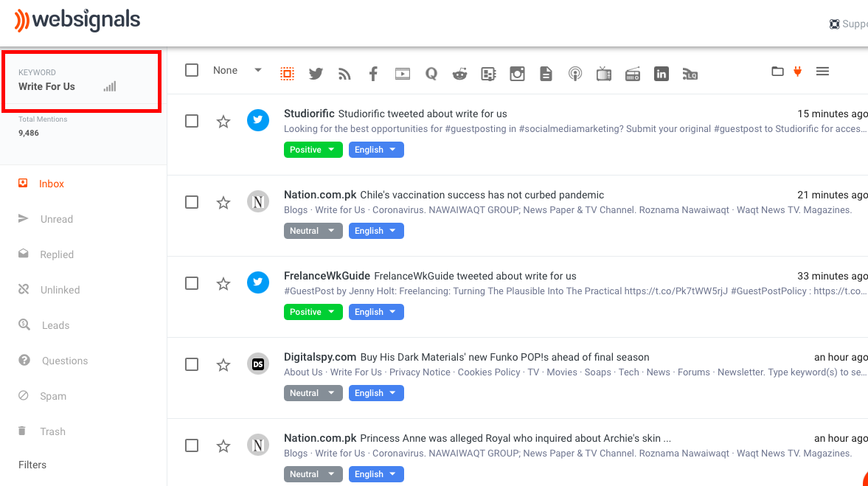
Task: Click the last source filter icon after LinkedIn
Action: [690, 74]
